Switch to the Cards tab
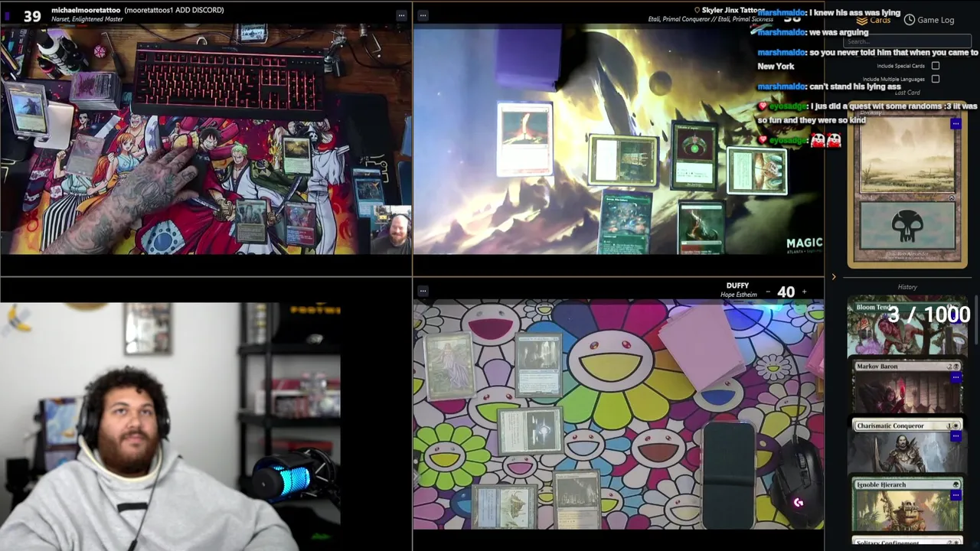This screenshot has height=551, width=980. [x=873, y=20]
